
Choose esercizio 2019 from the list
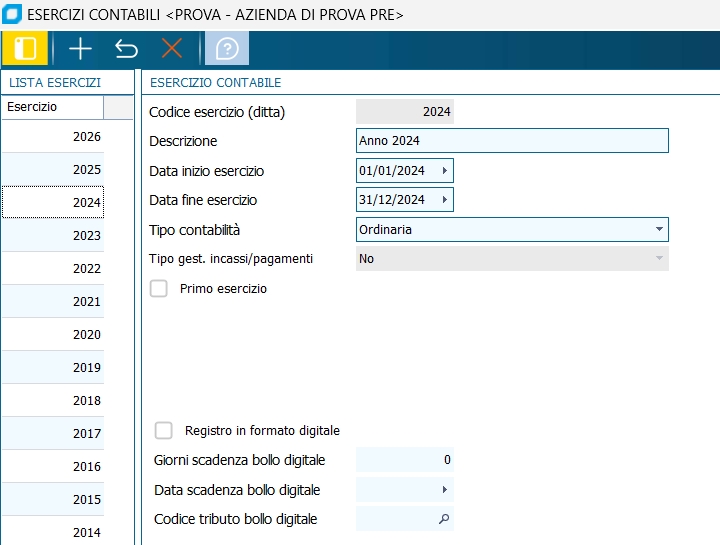click(x=67, y=368)
